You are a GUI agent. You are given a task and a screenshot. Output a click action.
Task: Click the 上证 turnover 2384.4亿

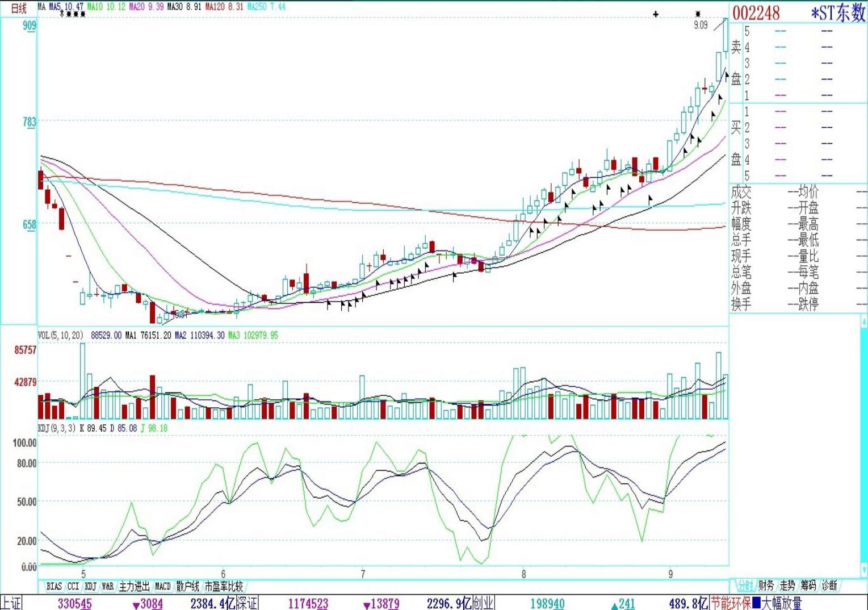pos(213,603)
